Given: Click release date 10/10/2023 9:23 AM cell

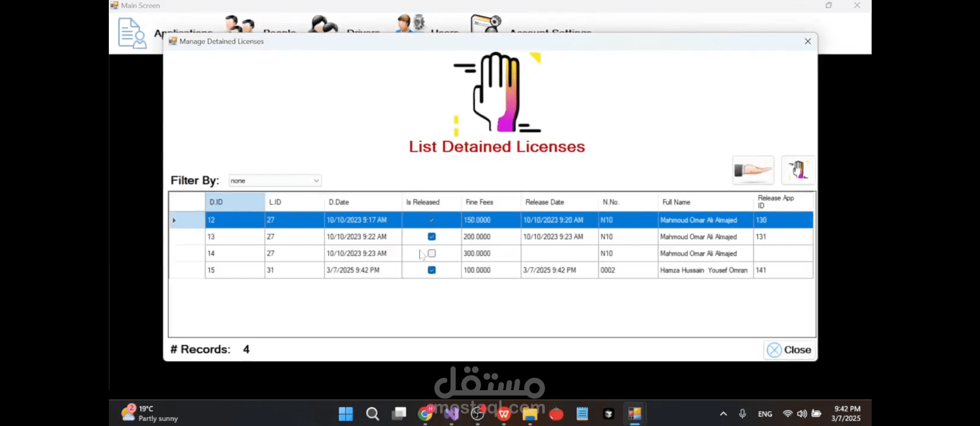Looking at the screenshot, I should point(559,237).
